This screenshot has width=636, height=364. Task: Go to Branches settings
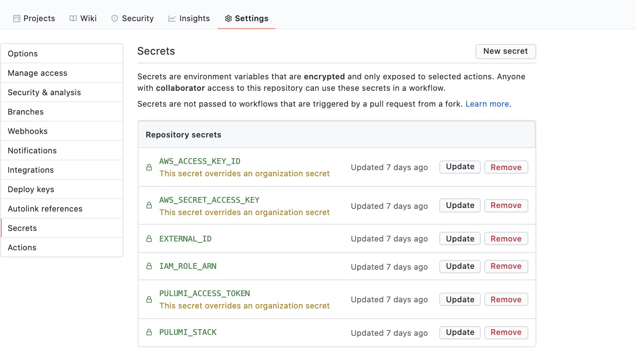[x=62, y=112]
